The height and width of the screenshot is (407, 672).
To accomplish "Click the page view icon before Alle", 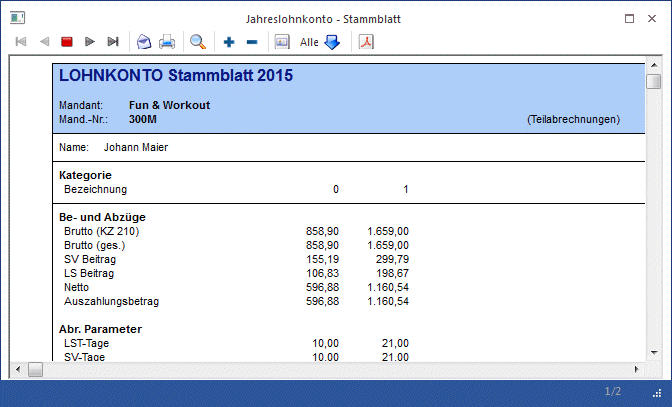I will 282,42.
